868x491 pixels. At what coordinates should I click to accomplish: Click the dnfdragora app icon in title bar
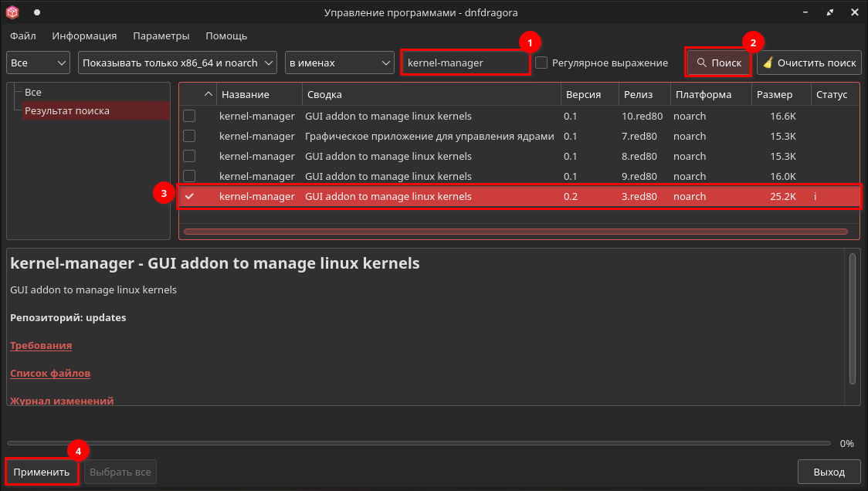12,12
